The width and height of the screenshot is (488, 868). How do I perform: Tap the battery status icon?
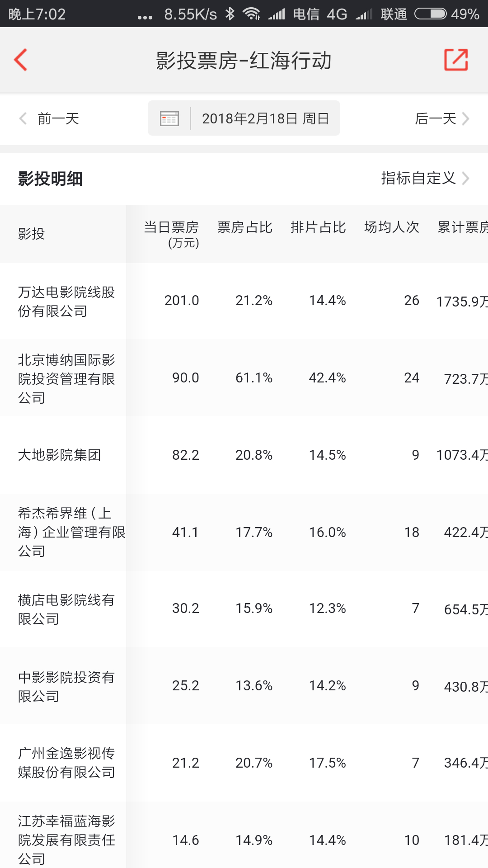[431, 14]
